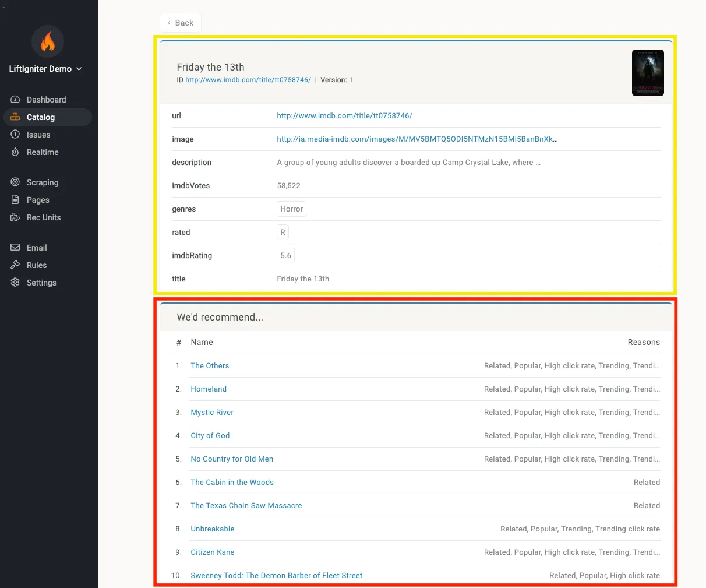Open the url field IMDb link
This screenshot has width=706, height=588.
[344, 116]
